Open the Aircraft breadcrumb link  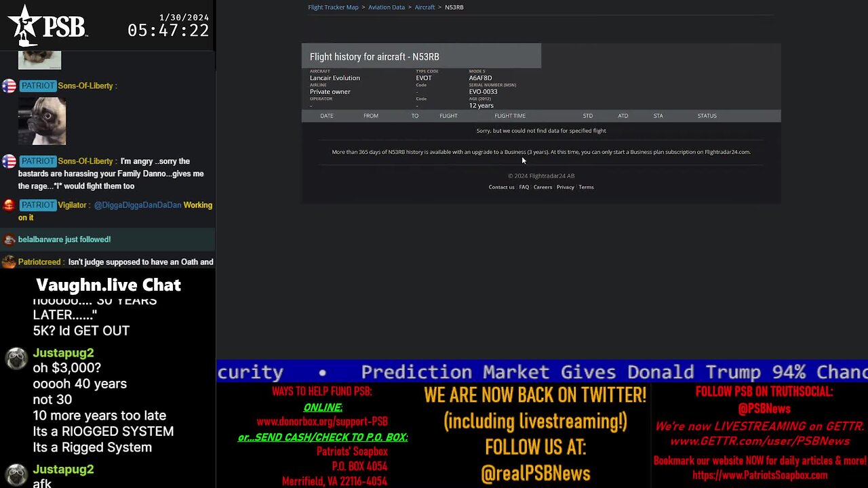425,7
